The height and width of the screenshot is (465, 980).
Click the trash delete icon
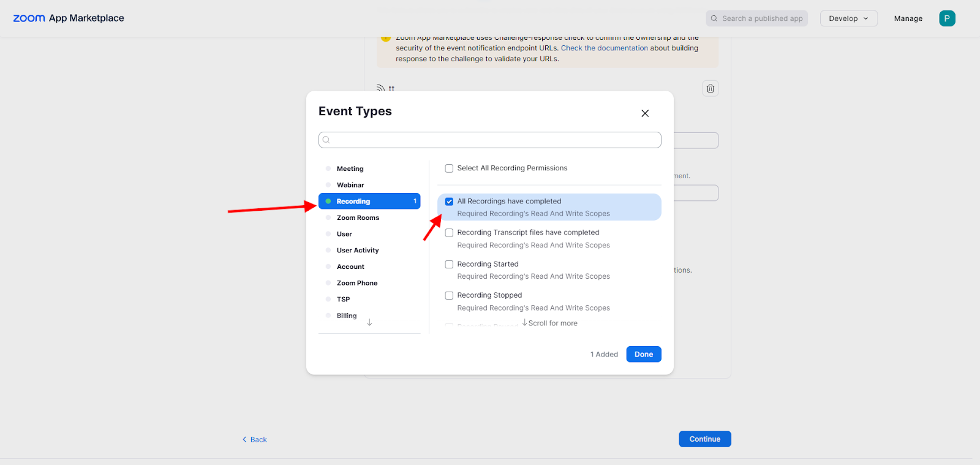pyautogui.click(x=710, y=88)
